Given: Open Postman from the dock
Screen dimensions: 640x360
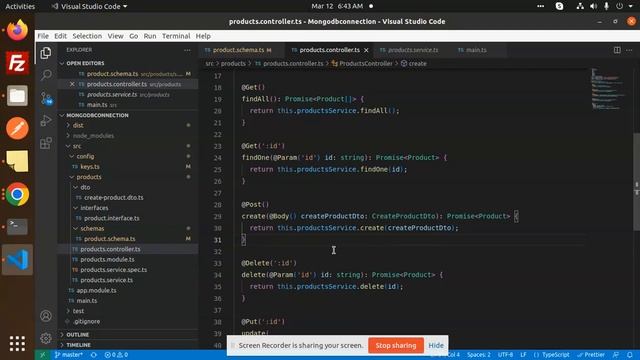Looking at the screenshot, I should coord(17,128).
